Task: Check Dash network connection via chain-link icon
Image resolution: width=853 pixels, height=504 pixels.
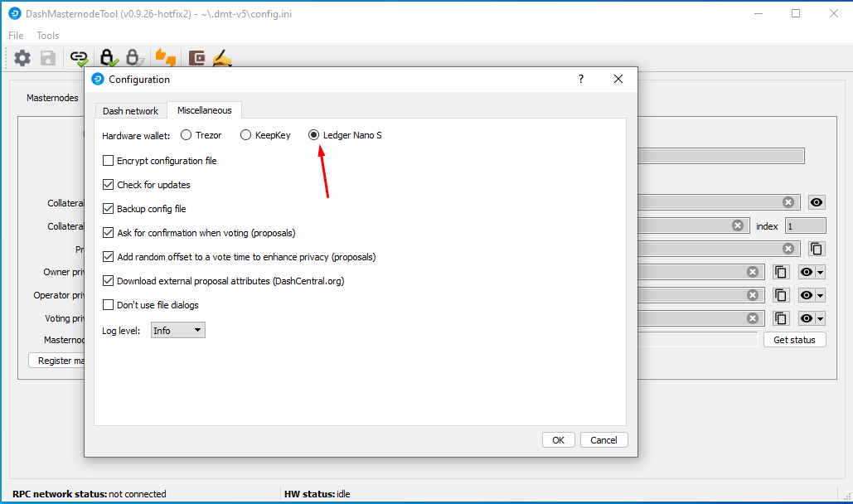Action: coord(80,58)
